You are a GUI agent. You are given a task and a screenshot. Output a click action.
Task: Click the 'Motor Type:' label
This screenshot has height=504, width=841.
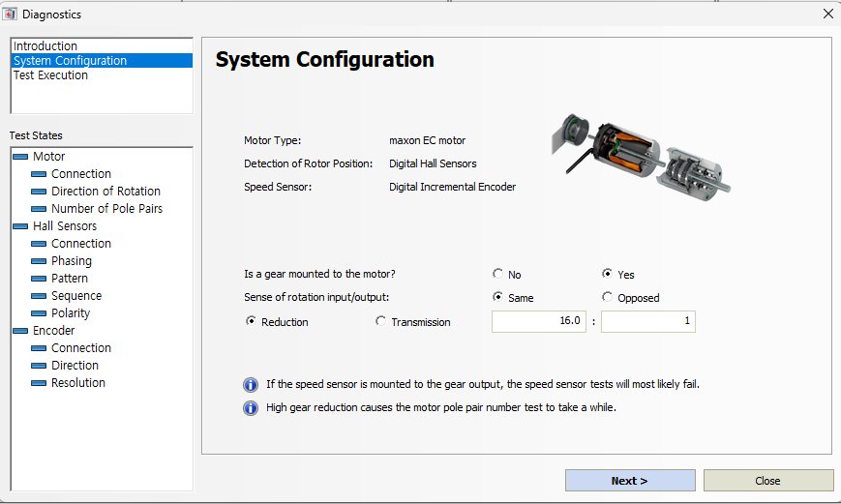click(x=273, y=140)
